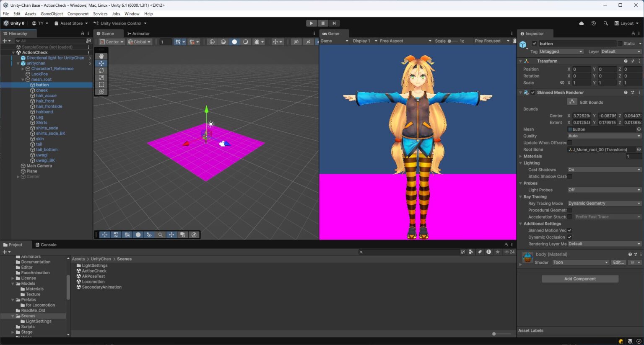Click the Edit button for body Material

[619, 262]
